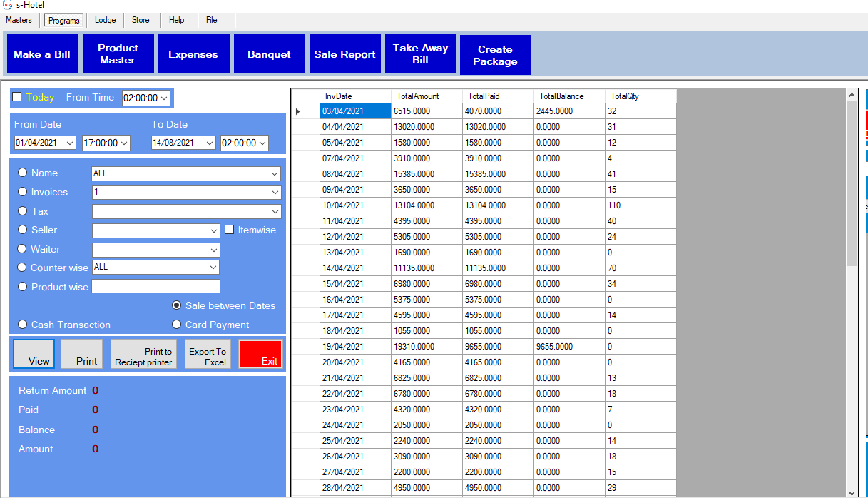Open the From Date picker dropdown
Image resolution: width=868 pixels, height=498 pixels.
coord(69,143)
